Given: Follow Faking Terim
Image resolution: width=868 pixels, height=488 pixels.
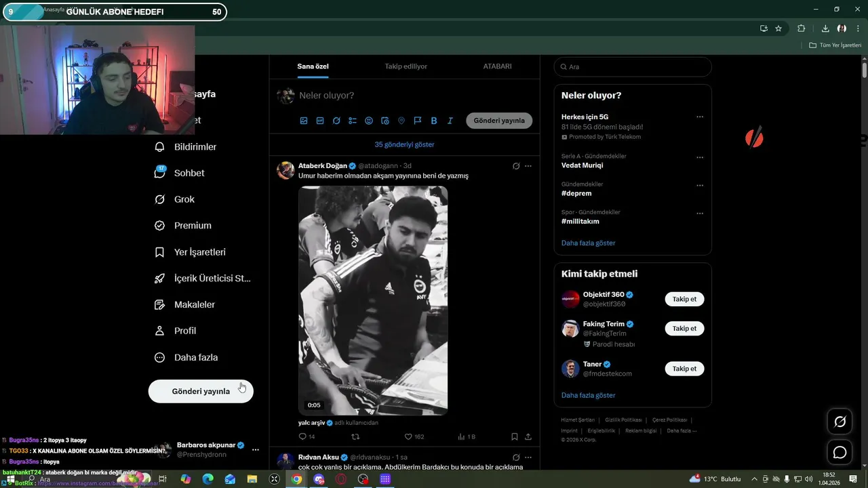Looking at the screenshot, I should coord(684,328).
